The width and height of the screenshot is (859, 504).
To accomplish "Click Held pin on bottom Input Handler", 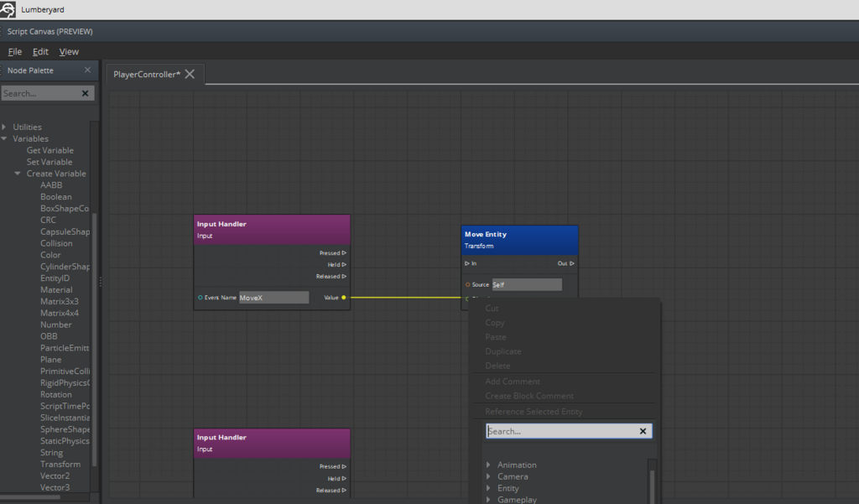I will coord(344,478).
